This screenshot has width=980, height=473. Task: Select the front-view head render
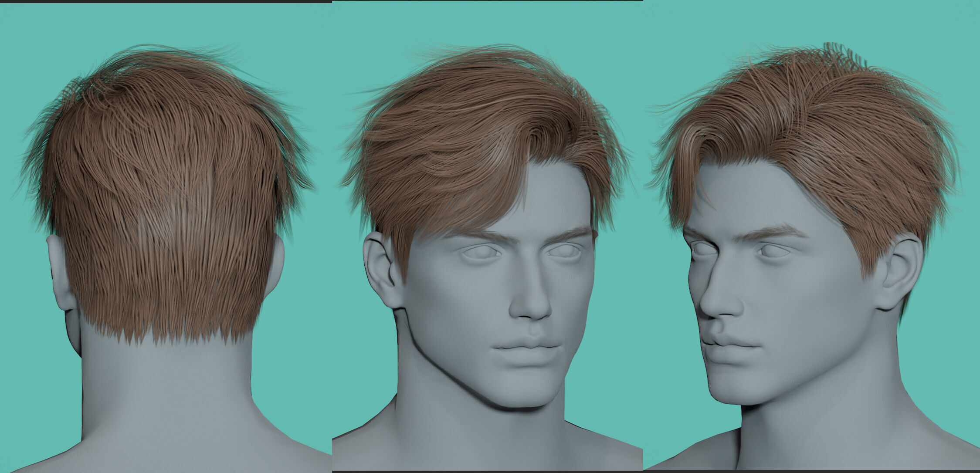pyautogui.click(x=487, y=236)
